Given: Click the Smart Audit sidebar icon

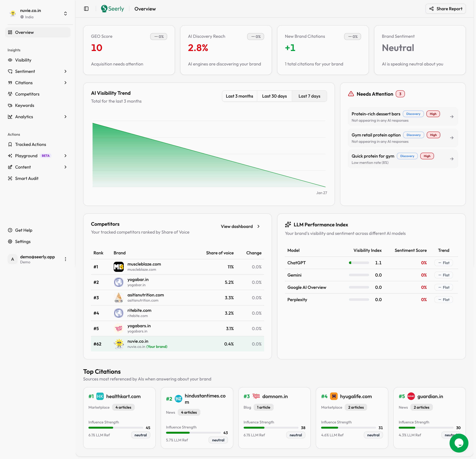Looking at the screenshot, I should pyautogui.click(x=10, y=178).
